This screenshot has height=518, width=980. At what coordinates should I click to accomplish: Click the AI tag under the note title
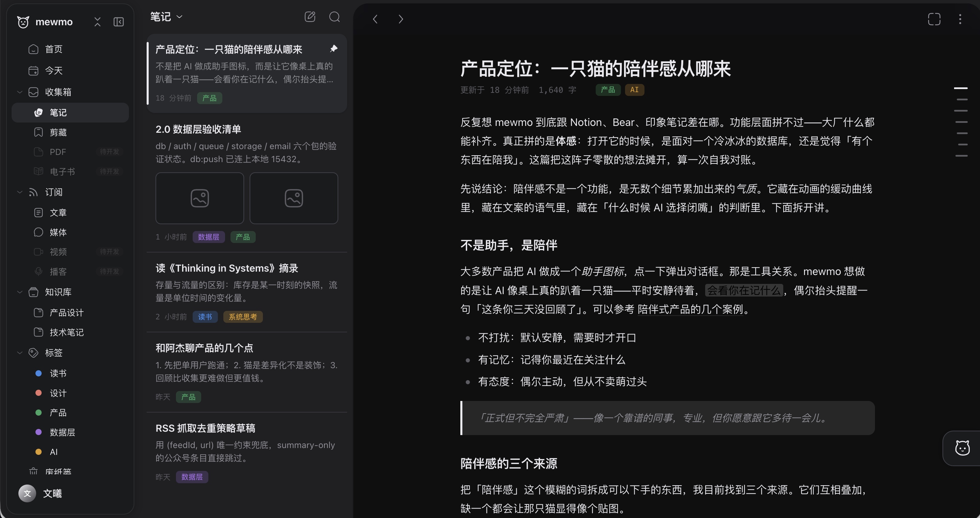(x=634, y=90)
